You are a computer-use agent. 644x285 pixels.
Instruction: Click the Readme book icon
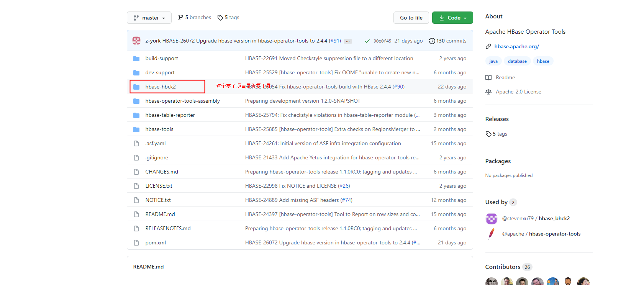click(488, 78)
